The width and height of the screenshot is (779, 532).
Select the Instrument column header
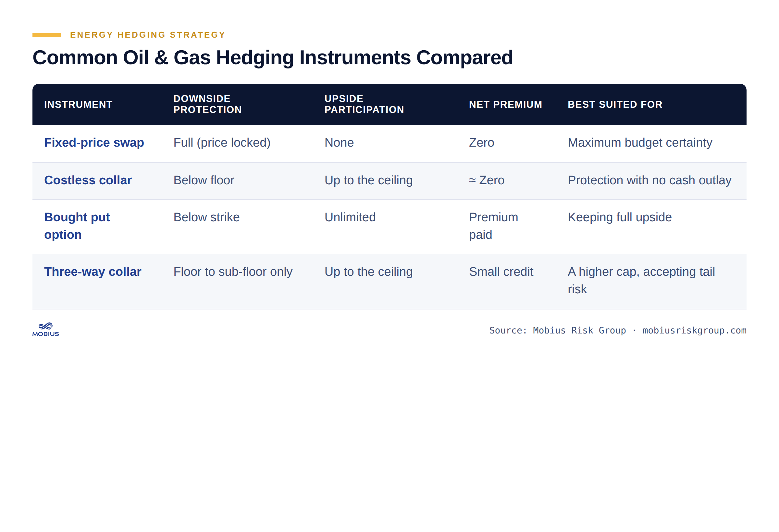coord(79,104)
